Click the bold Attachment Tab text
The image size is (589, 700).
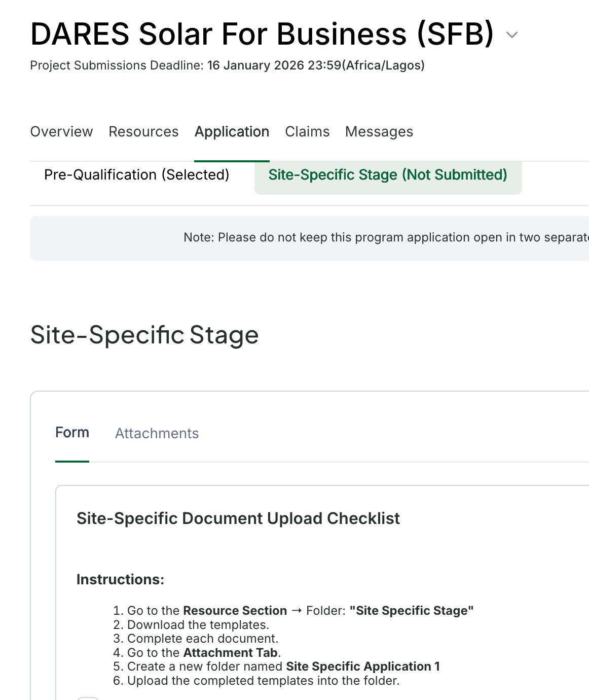click(230, 653)
